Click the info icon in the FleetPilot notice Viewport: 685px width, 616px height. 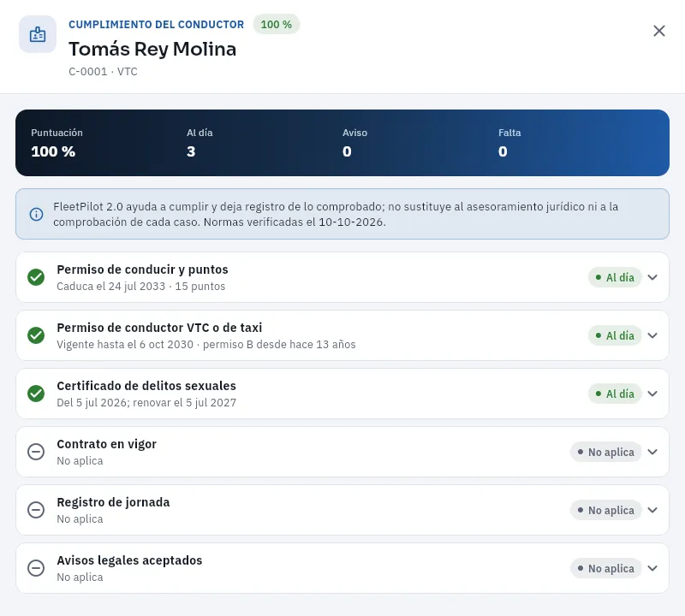coord(36,214)
